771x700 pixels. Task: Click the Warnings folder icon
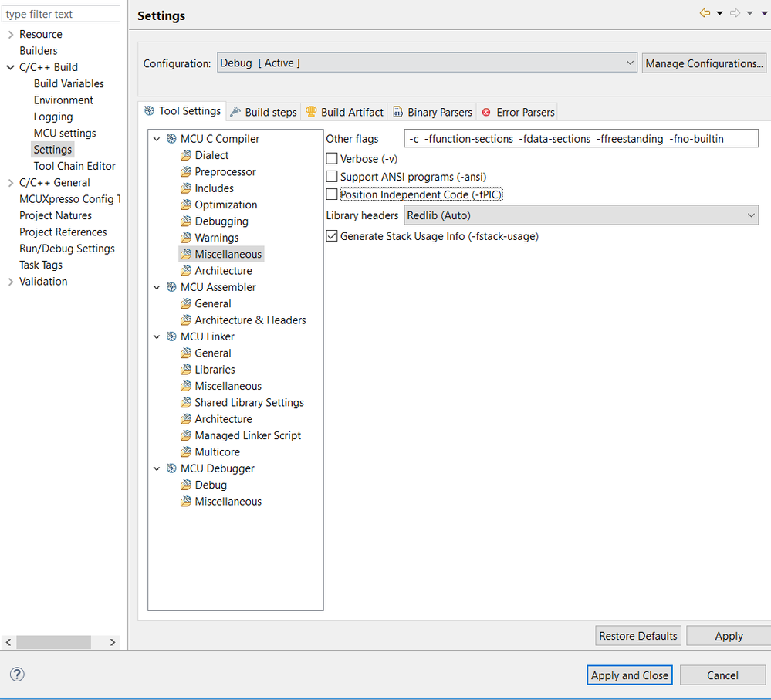point(186,238)
